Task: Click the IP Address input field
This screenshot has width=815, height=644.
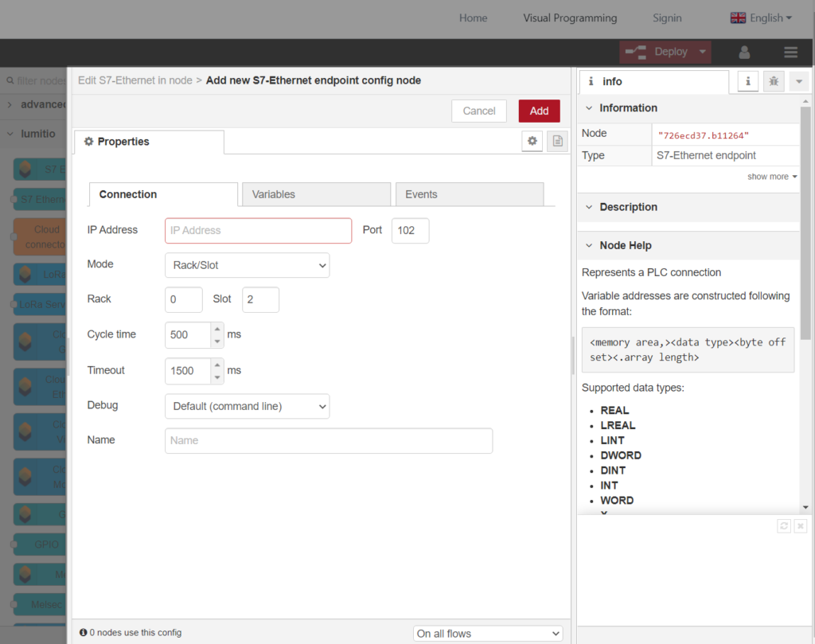Action: click(x=259, y=230)
